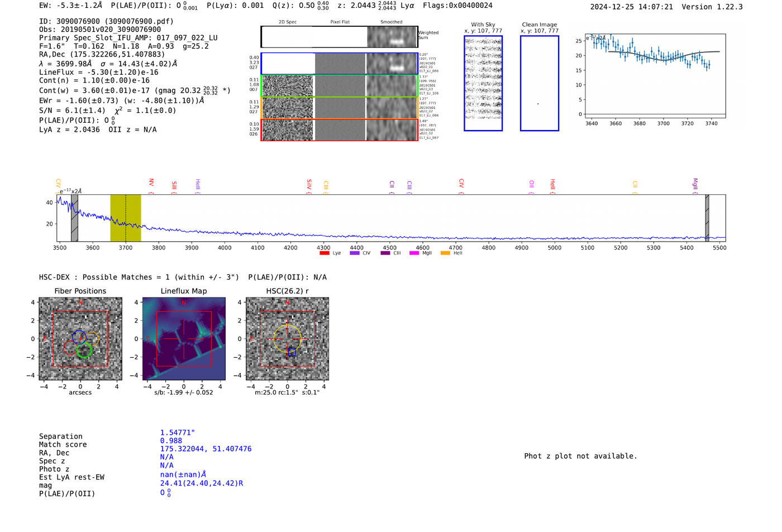Click the 'HSC-DEX : Possible Matches = 1' heading
782x532 pixels.
point(104,277)
